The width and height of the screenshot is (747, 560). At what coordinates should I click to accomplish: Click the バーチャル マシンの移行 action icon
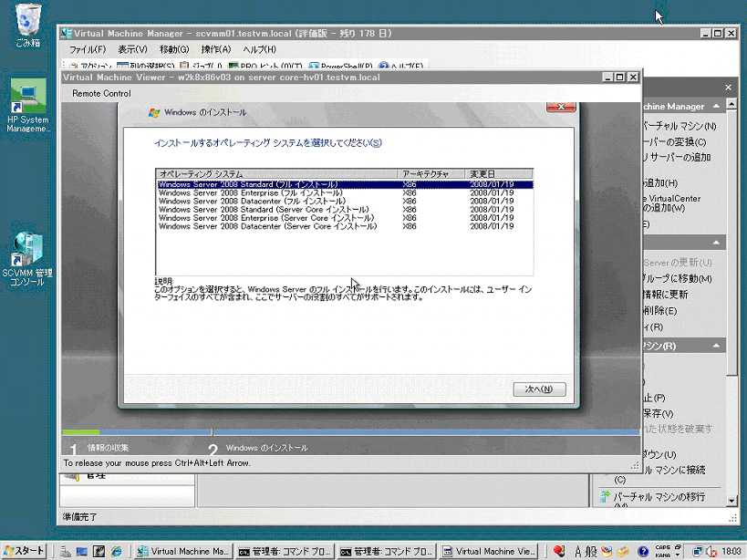[x=604, y=496]
